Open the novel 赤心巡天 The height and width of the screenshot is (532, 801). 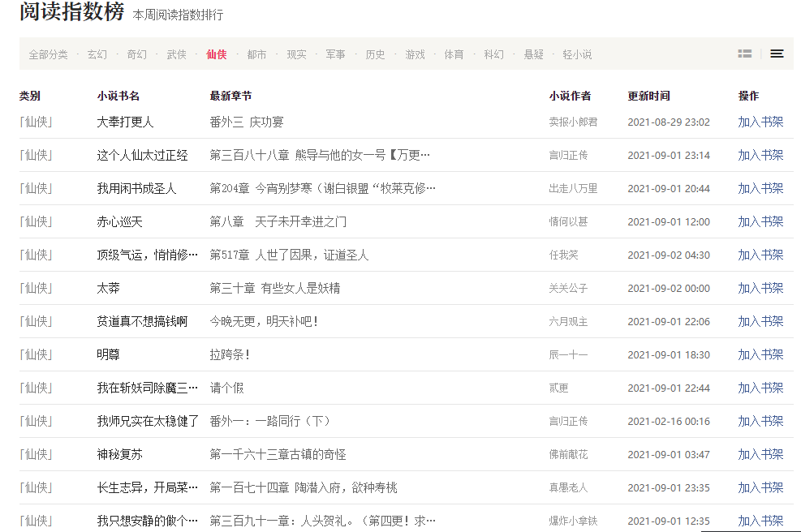tap(119, 221)
